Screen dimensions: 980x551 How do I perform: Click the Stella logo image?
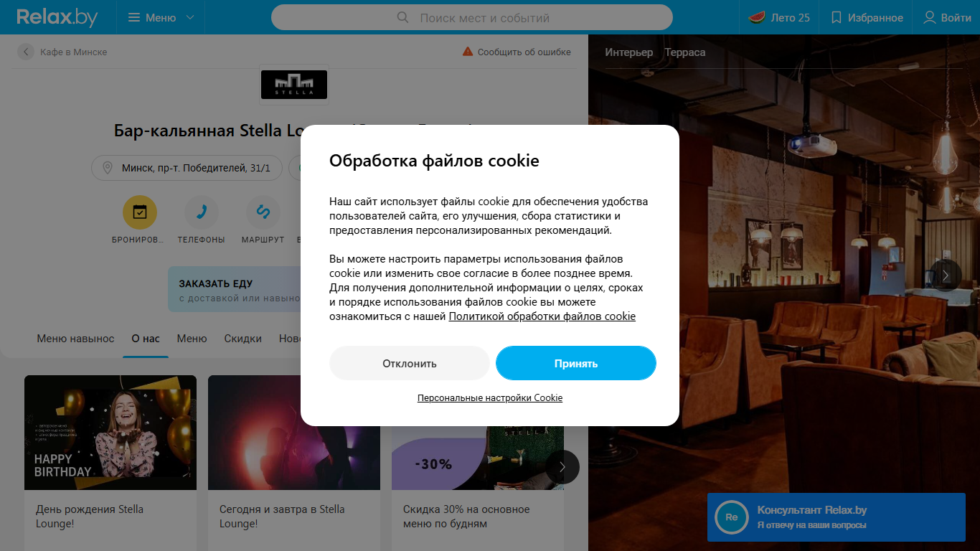click(293, 84)
